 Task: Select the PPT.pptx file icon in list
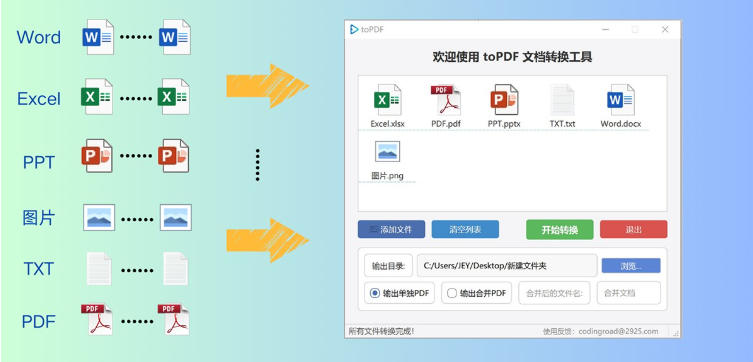pos(504,99)
